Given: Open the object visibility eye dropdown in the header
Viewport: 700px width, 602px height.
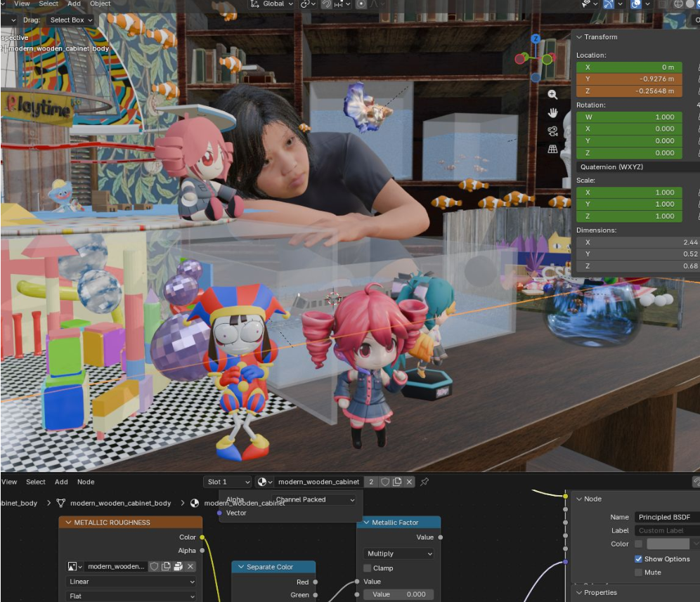Looking at the screenshot, I should (590, 4).
